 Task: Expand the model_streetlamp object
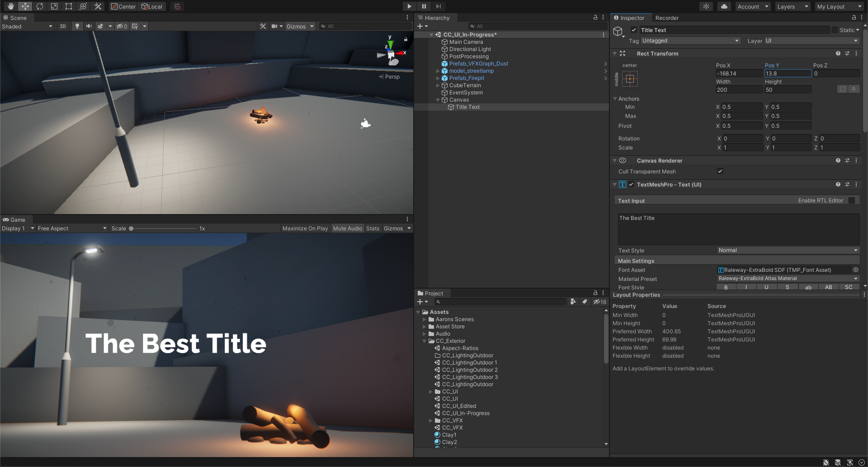pyautogui.click(x=438, y=71)
